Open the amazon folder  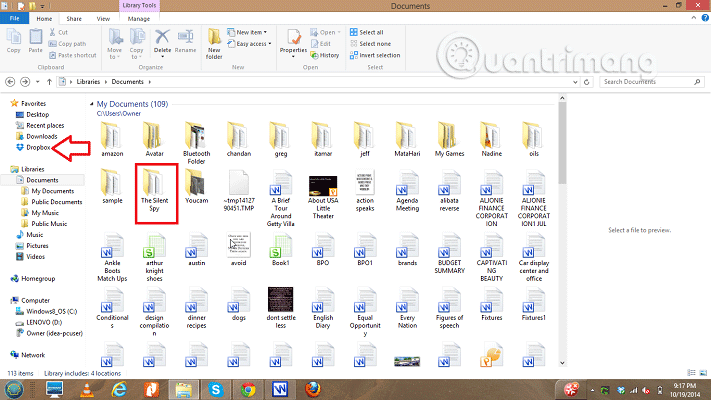pyautogui.click(x=112, y=139)
